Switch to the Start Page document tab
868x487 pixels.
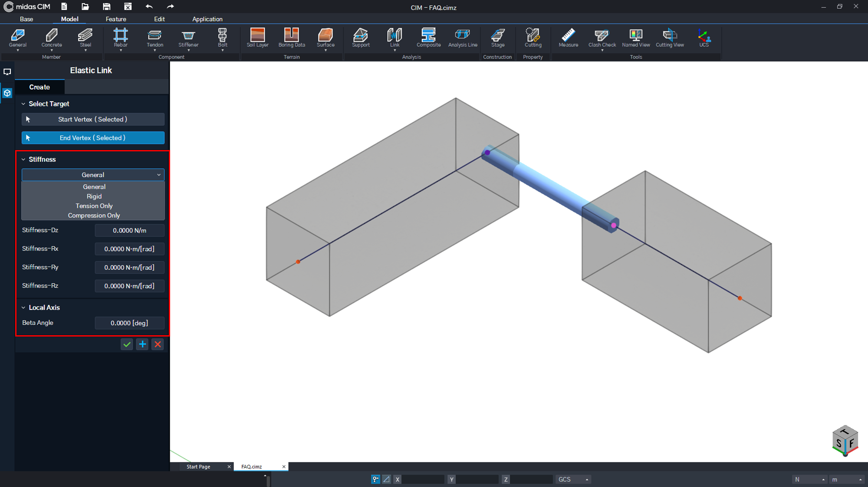click(198, 467)
